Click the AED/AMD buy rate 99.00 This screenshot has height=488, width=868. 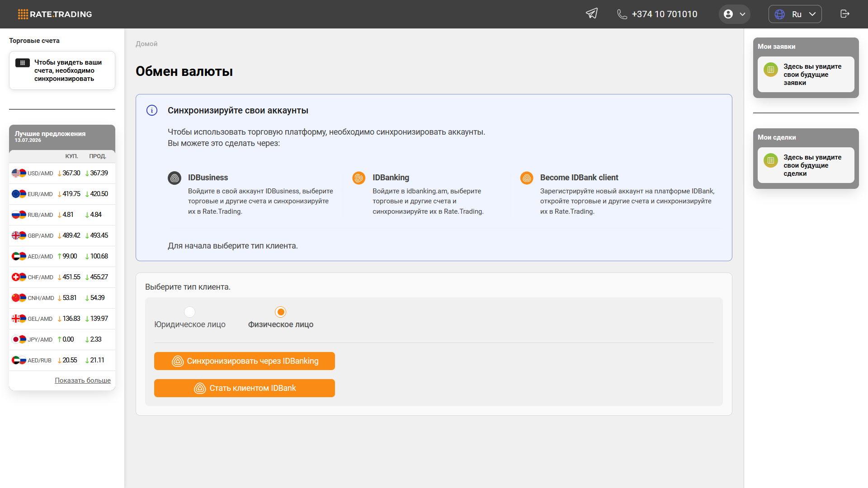70,256
